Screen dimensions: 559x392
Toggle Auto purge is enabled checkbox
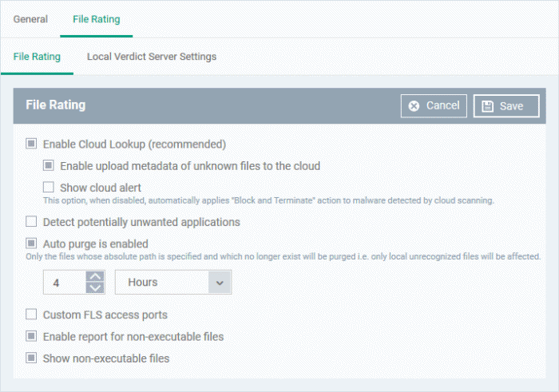pos(31,244)
